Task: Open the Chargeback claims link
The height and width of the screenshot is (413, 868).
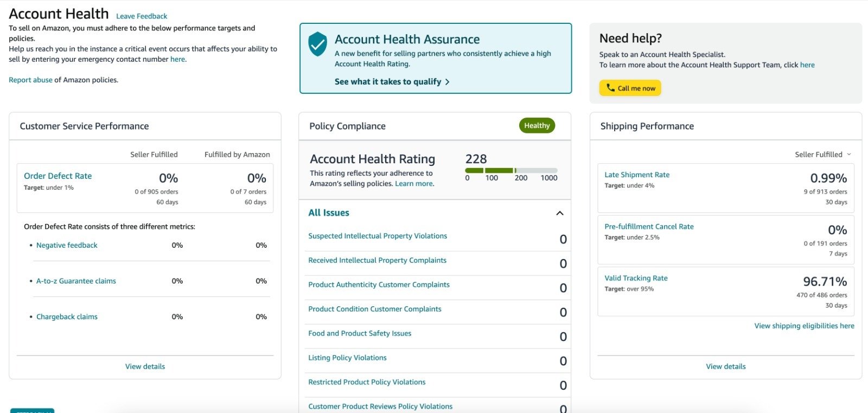Action: click(x=67, y=317)
